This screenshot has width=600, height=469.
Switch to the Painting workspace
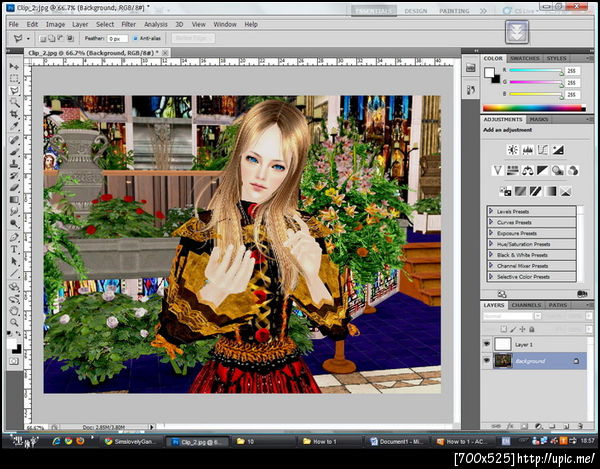tap(454, 11)
